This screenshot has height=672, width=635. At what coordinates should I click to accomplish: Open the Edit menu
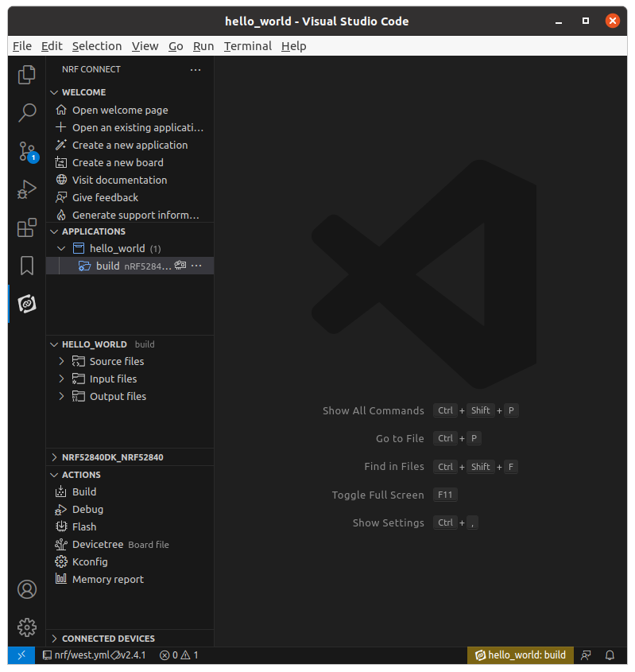point(52,46)
